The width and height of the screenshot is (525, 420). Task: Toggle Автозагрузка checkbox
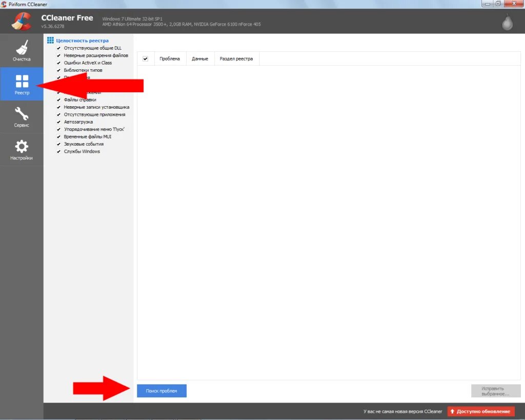point(58,122)
